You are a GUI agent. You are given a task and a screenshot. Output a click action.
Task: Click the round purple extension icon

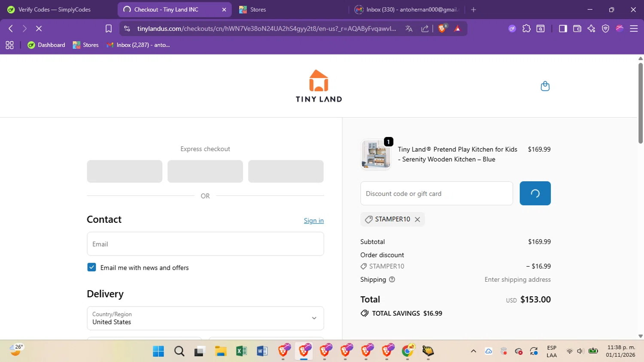click(x=512, y=28)
